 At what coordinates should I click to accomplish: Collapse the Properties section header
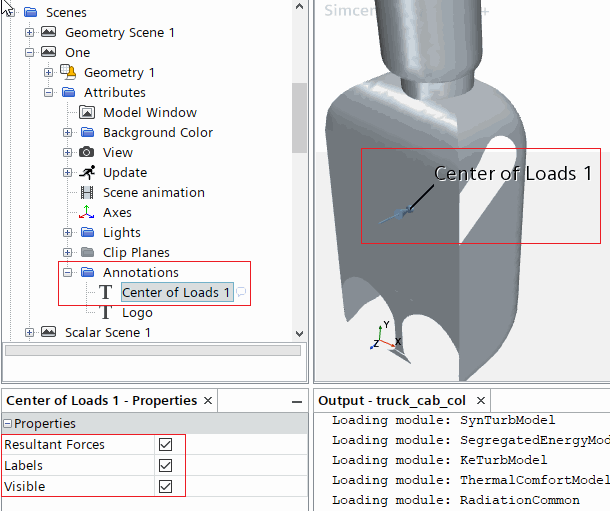tap(7, 424)
